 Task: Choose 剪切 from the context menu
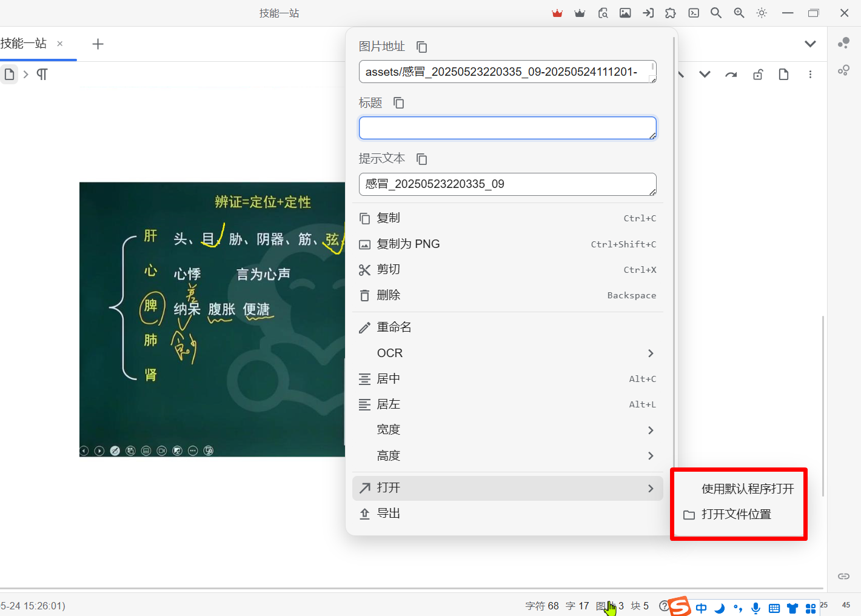[x=508, y=270]
